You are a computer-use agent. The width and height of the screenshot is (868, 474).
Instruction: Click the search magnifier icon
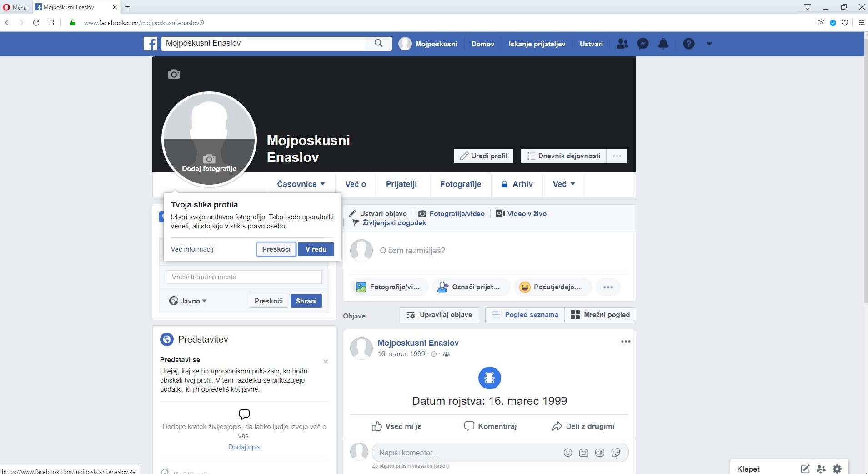[x=378, y=43]
